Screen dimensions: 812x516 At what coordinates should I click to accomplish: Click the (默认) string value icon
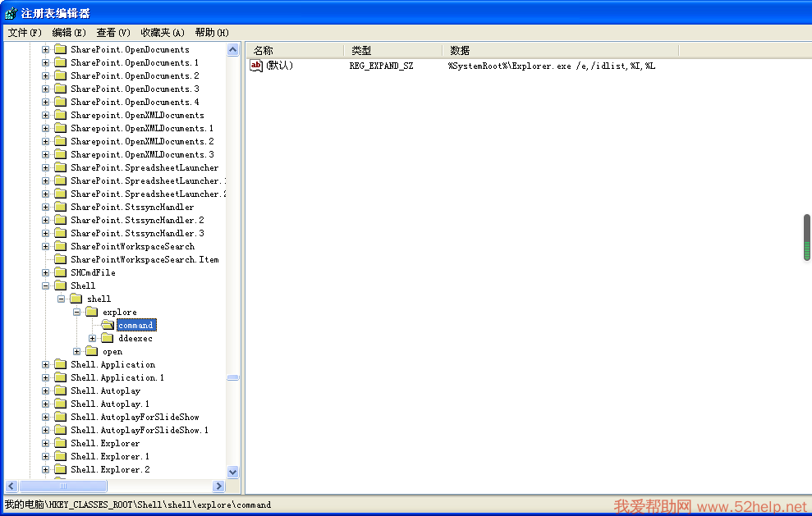click(256, 66)
